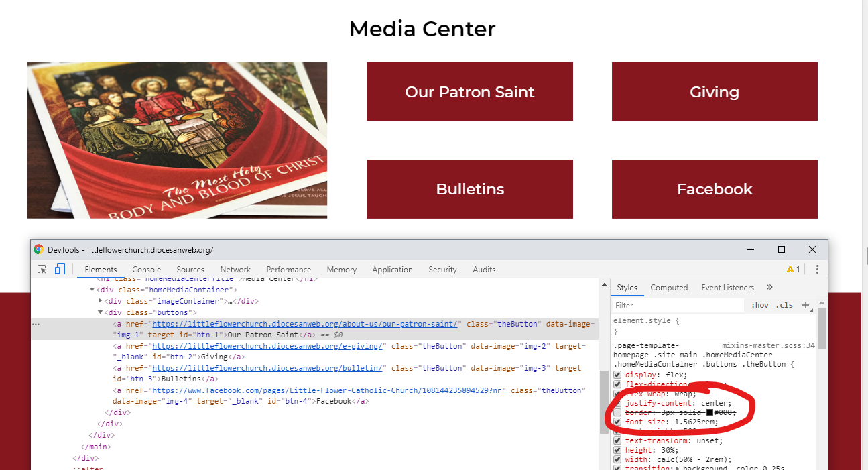Image resolution: width=868 pixels, height=470 pixels.
Task: Enable the struck-out border property checkbox
Action: (618, 412)
